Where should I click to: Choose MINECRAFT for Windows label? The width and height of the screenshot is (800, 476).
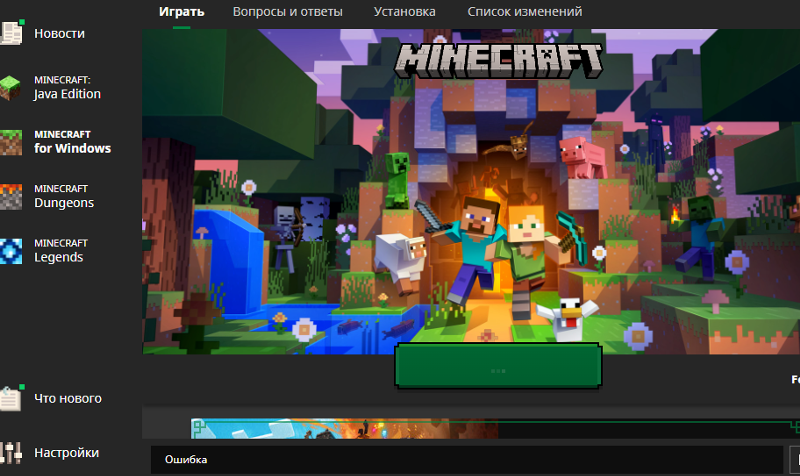(x=72, y=142)
